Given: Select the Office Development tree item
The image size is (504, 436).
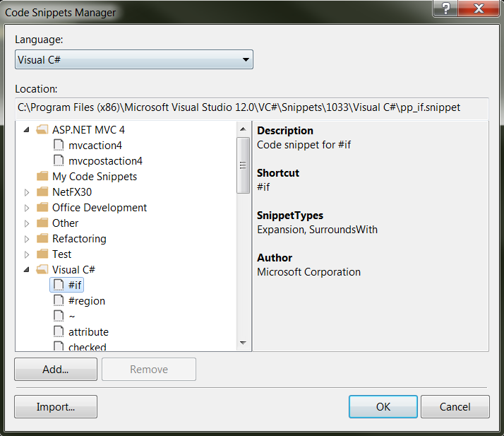Looking at the screenshot, I should 100,208.
